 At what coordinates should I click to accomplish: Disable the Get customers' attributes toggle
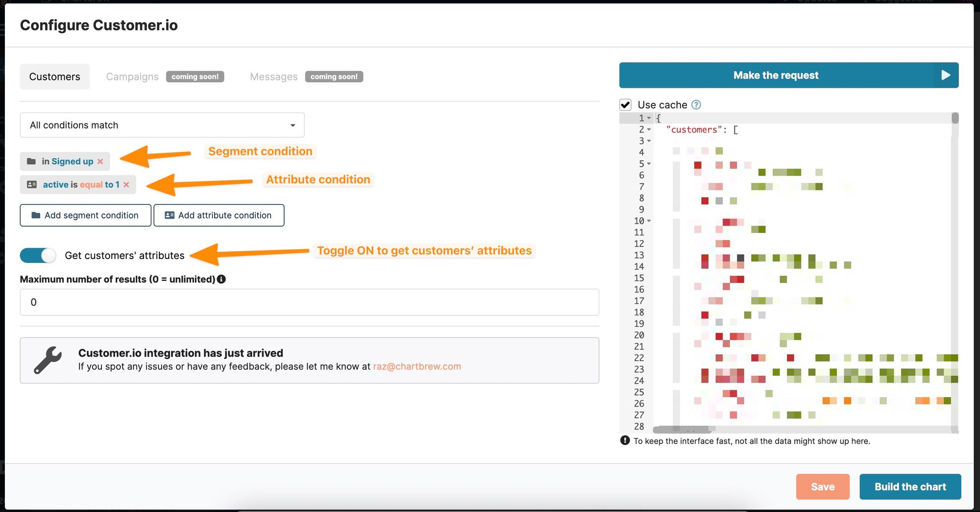click(38, 255)
